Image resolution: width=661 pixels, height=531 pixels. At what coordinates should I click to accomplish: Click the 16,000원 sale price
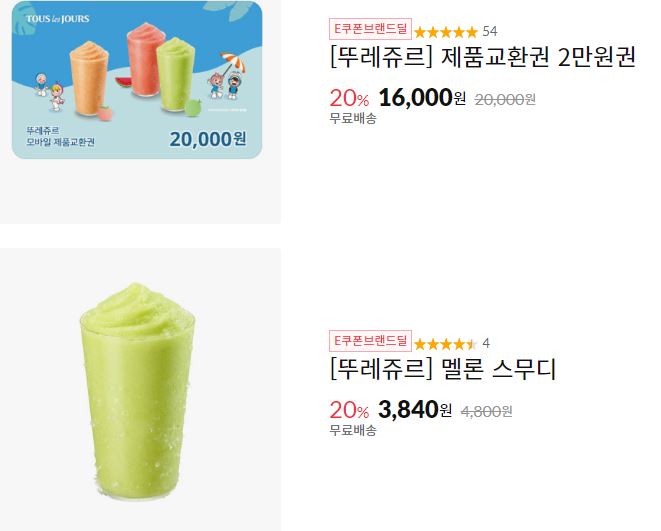pos(422,98)
